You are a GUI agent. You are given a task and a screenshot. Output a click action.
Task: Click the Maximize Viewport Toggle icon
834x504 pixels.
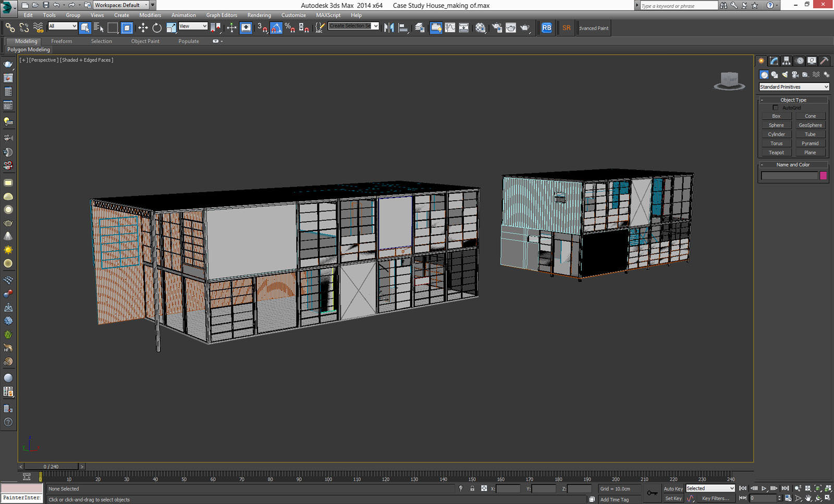(x=828, y=498)
